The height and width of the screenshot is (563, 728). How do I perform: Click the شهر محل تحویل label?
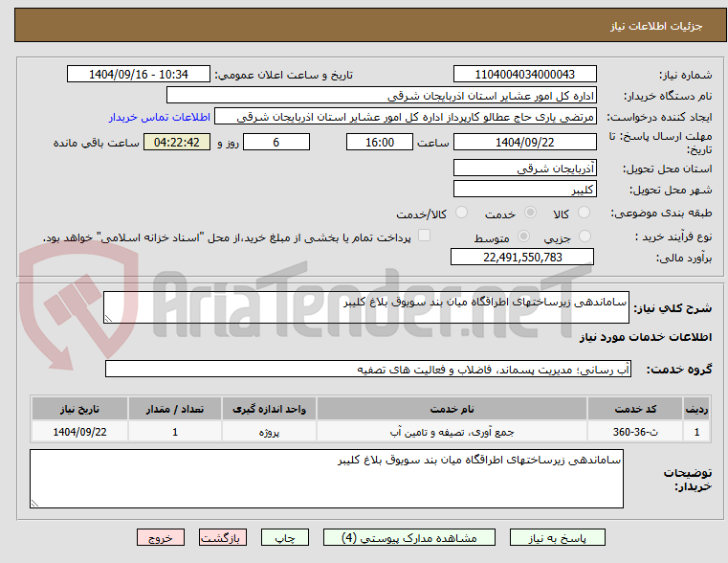tap(671, 190)
